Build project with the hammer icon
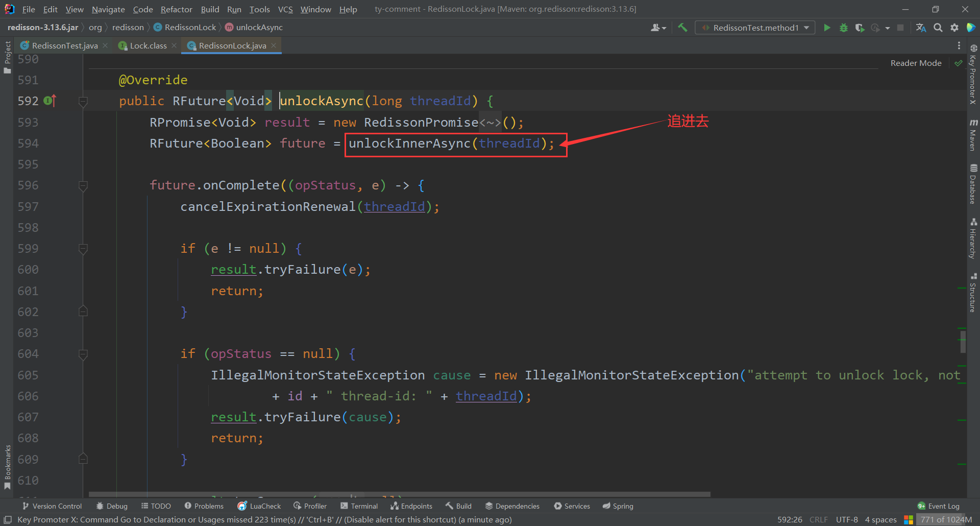 click(682, 28)
